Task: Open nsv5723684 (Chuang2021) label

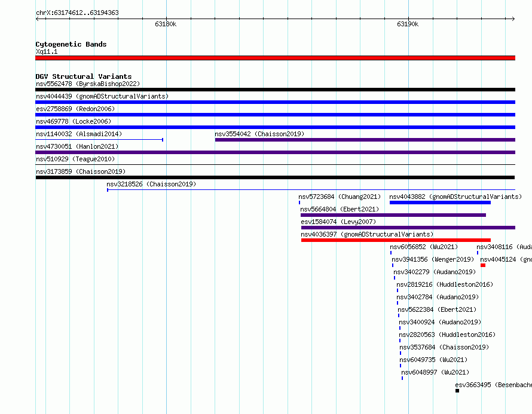Action: click(x=340, y=197)
